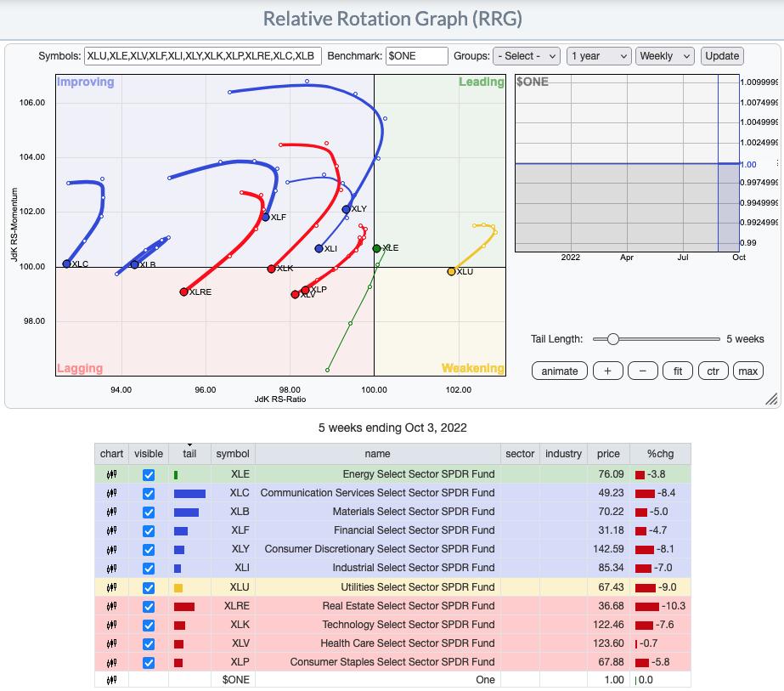Open chart icon for XLY row
The image size is (784, 691).
tap(111, 549)
